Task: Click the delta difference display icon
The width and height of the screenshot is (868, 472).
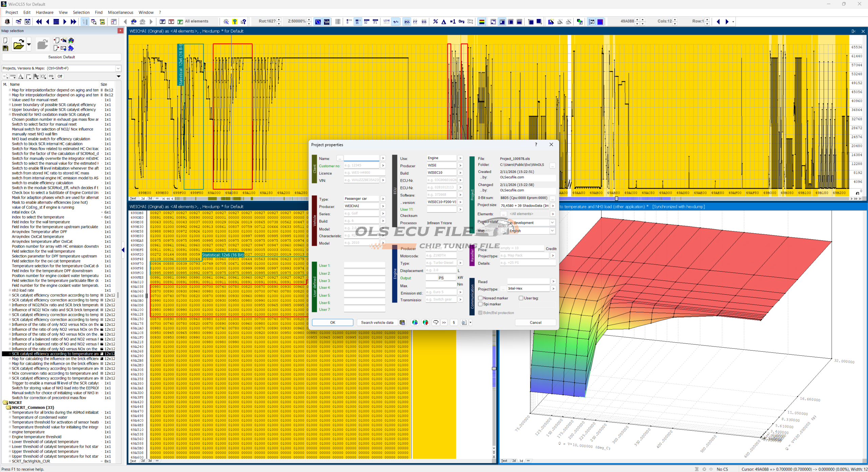Action: 444,22
